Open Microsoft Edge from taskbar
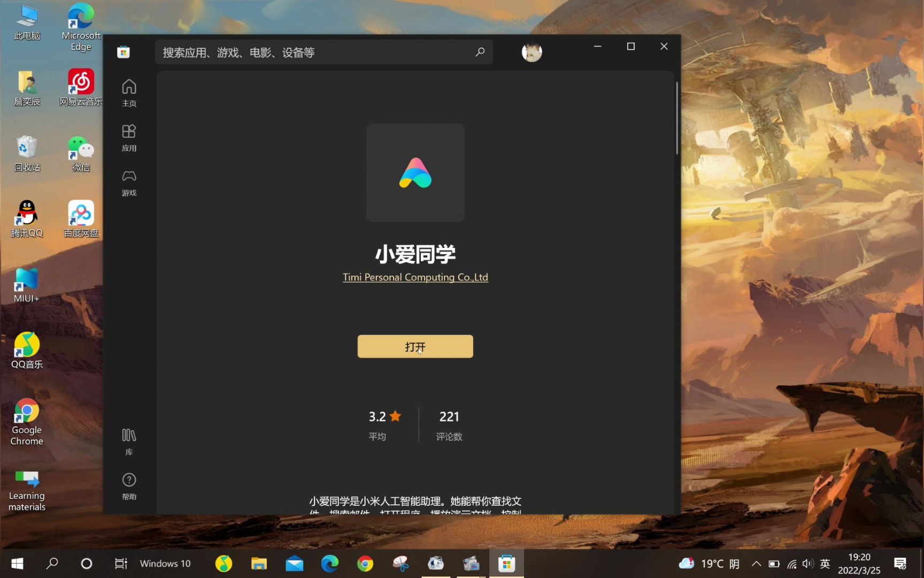 [329, 564]
